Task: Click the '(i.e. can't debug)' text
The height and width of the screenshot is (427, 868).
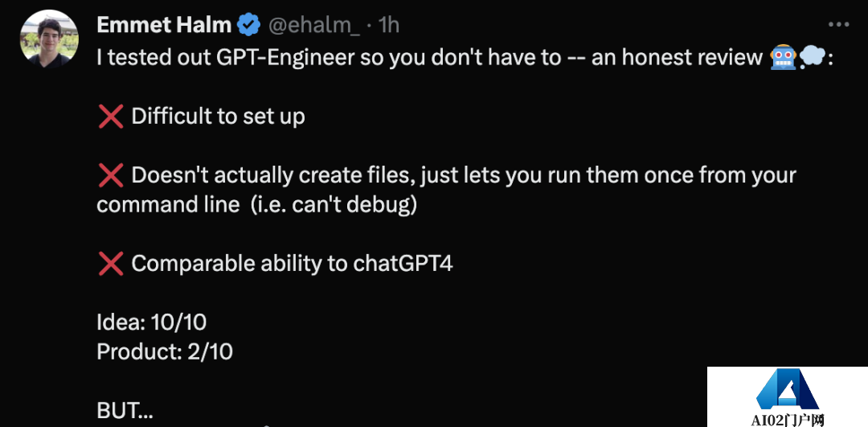Action: click(333, 204)
